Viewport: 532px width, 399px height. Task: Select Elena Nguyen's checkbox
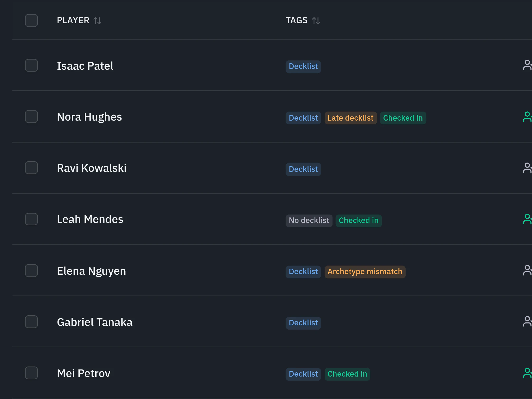coord(31,271)
